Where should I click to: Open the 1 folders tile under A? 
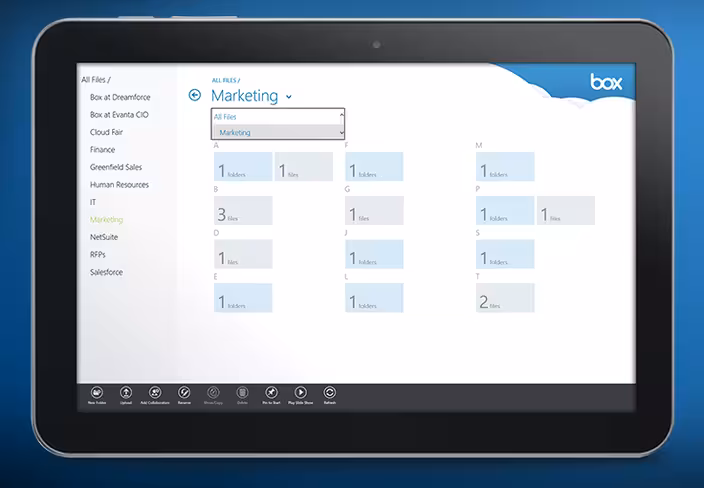tap(243, 167)
